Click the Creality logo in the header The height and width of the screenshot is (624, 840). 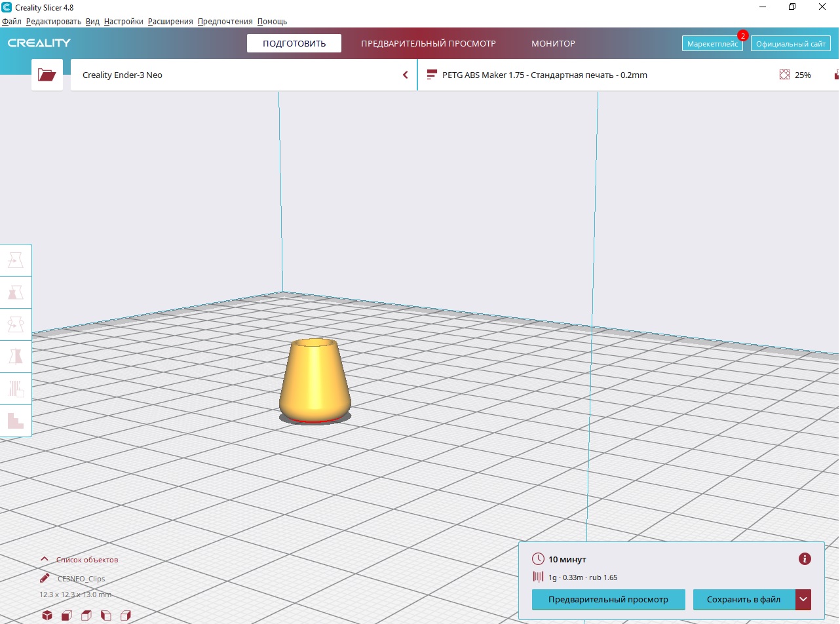click(39, 43)
